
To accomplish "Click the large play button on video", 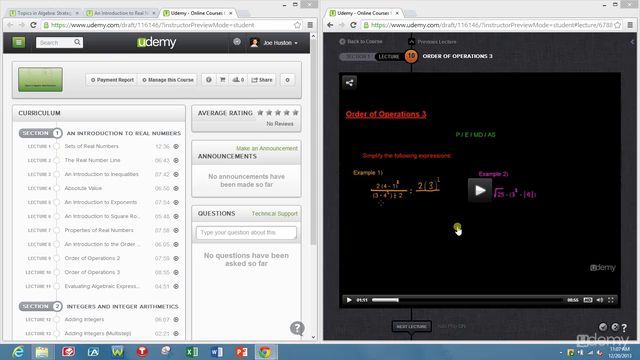I will coord(480,190).
